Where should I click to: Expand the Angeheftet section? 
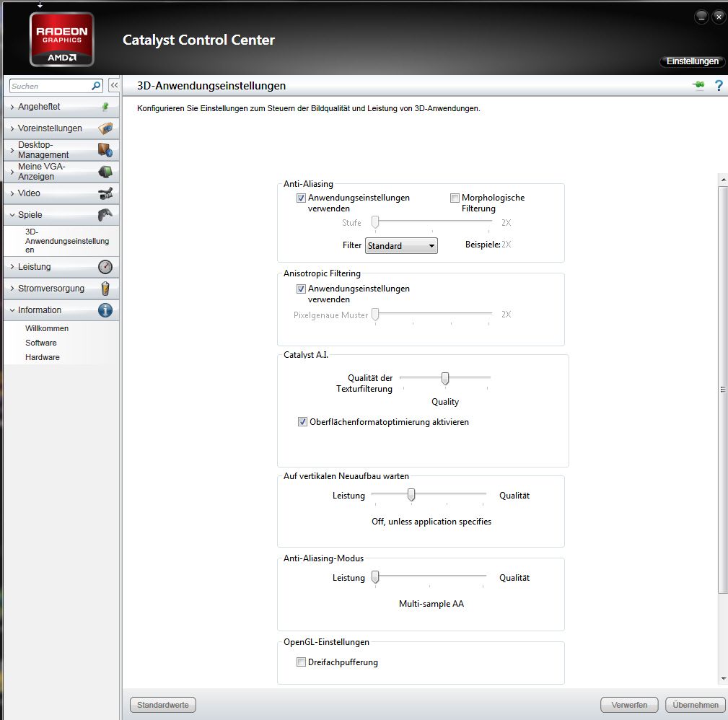click(12, 107)
